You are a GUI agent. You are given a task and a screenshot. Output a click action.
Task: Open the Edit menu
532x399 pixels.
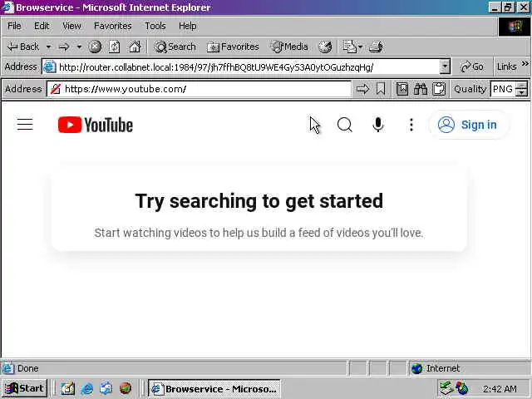42,26
